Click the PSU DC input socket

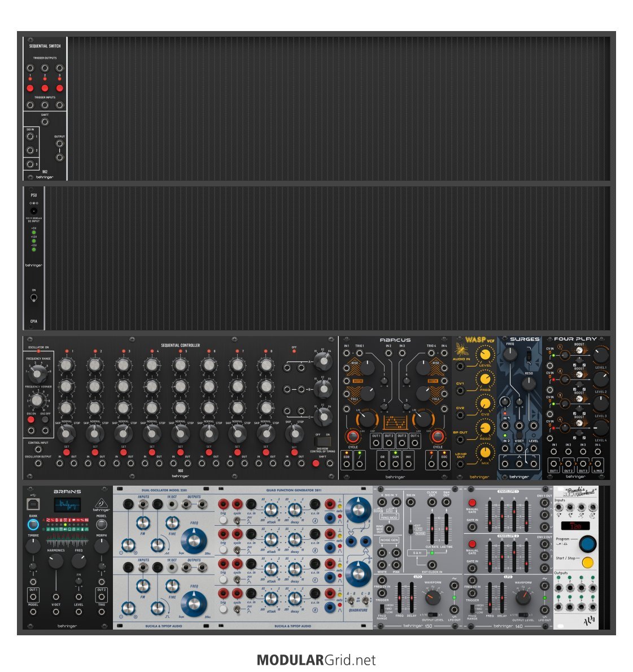coord(33,211)
